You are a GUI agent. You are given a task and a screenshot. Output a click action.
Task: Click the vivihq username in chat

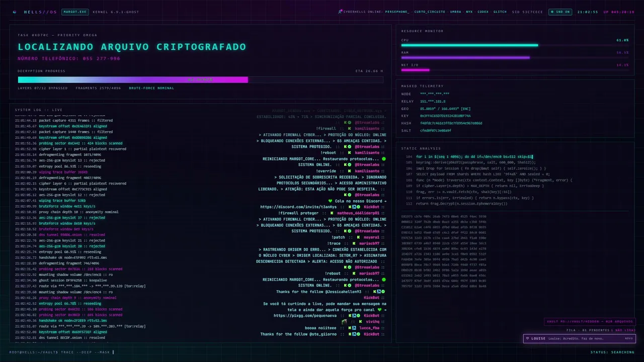point(372,322)
